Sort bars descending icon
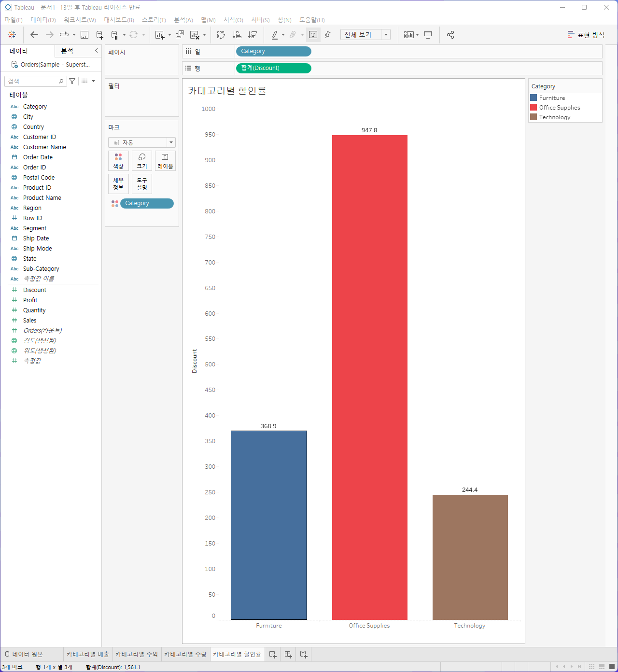Image resolution: width=618 pixels, height=672 pixels. click(252, 35)
